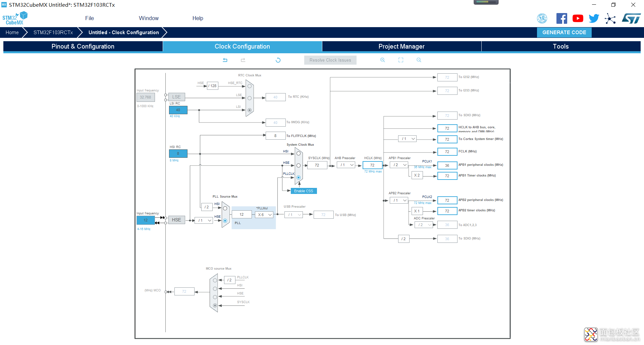Click the ST logo icon
This screenshot has width=644, height=345.
(x=631, y=18)
